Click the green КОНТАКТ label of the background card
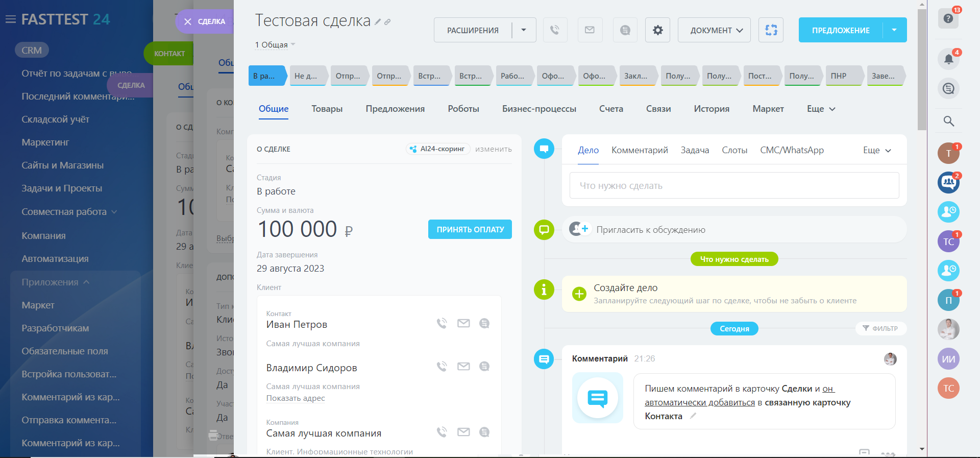The width and height of the screenshot is (980, 458). click(x=169, y=54)
